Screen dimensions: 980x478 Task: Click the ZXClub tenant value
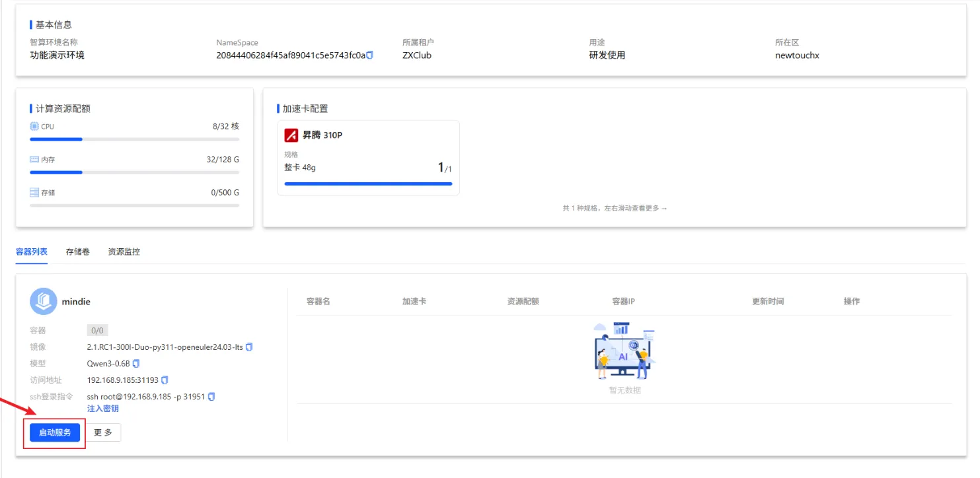tap(417, 55)
